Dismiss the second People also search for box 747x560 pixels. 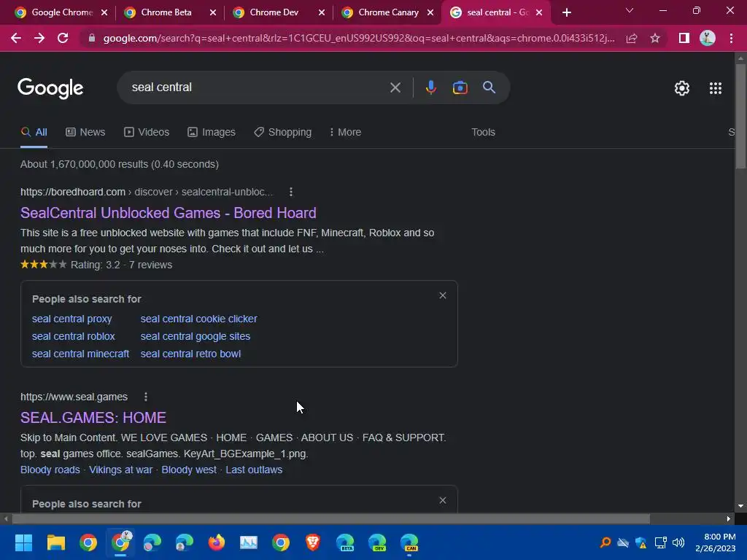click(x=443, y=500)
